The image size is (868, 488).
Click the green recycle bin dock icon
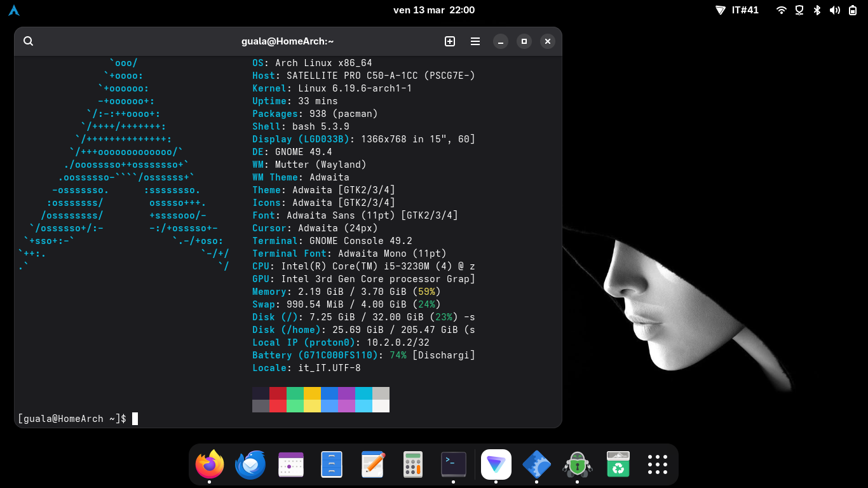pos(618,464)
